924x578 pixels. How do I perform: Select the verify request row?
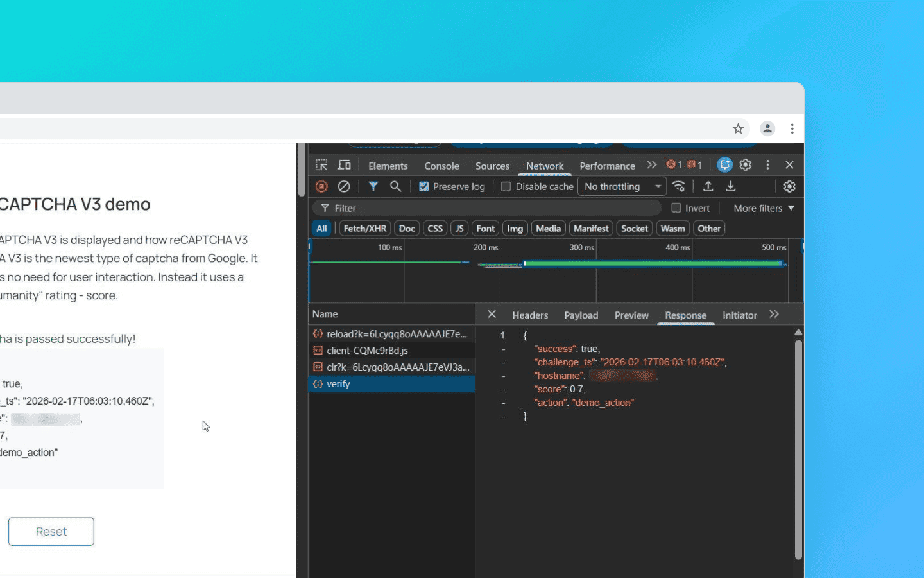[391, 384]
